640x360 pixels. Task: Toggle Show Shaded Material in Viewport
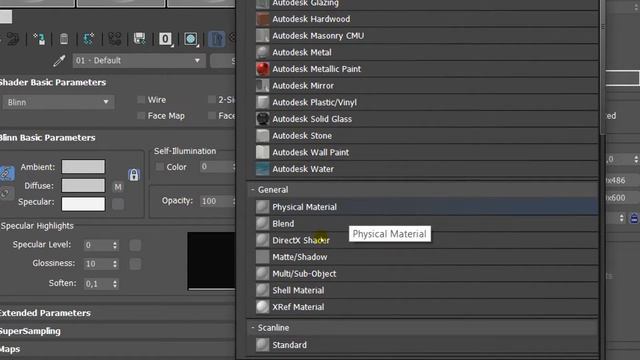click(191, 39)
